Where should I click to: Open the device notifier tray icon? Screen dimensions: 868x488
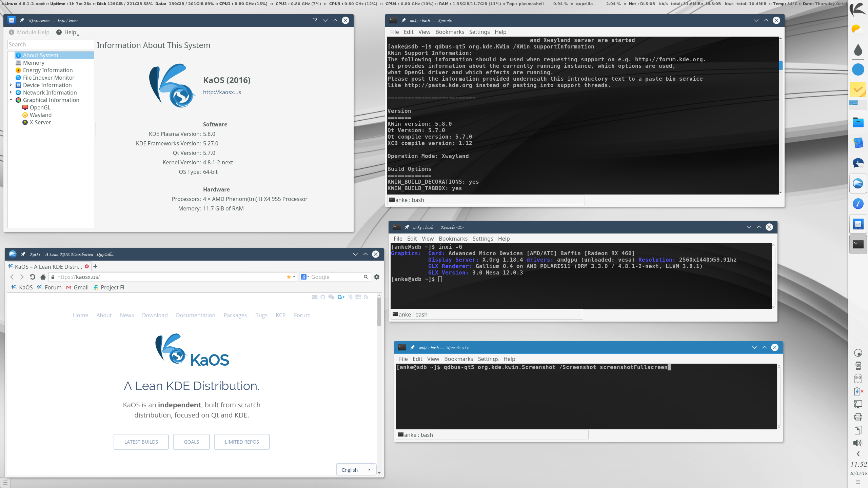pyautogui.click(x=858, y=404)
